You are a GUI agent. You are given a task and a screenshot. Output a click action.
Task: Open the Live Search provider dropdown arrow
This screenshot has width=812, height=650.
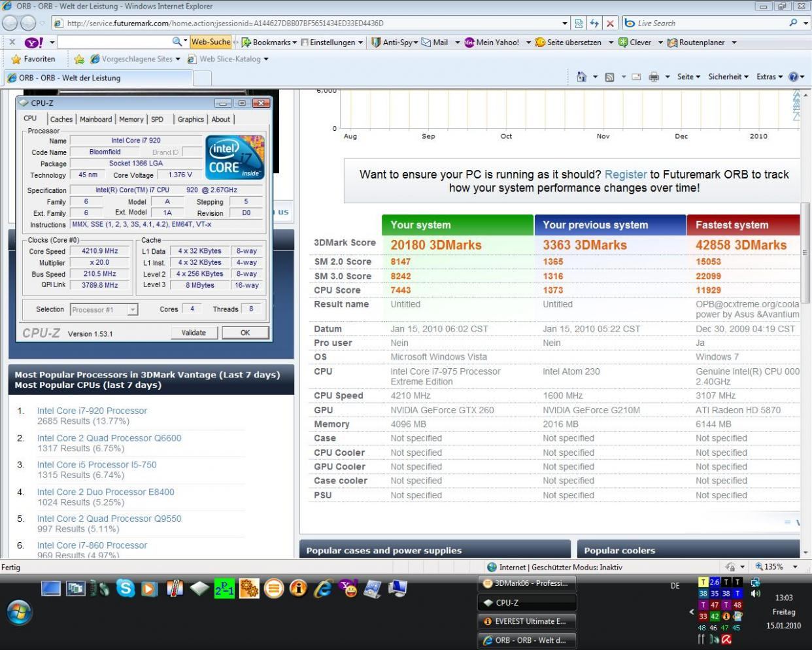point(804,23)
